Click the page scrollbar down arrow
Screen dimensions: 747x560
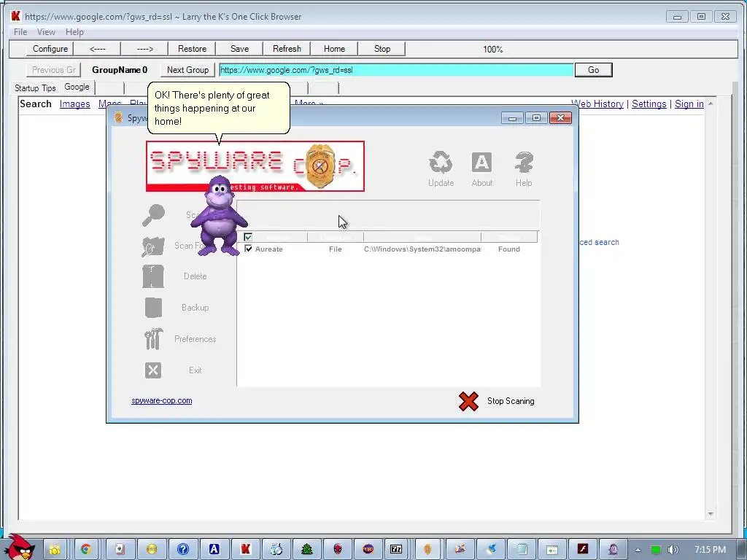(x=711, y=514)
